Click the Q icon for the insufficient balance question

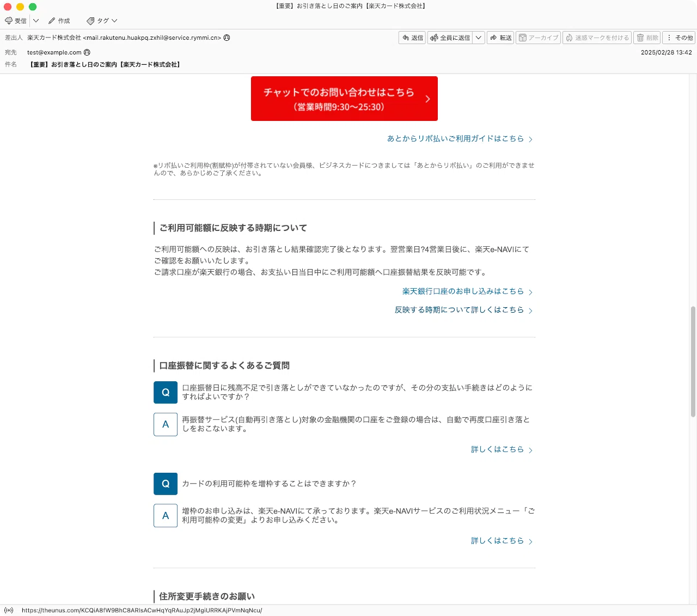pyautogui.click(x=166, y=392)
